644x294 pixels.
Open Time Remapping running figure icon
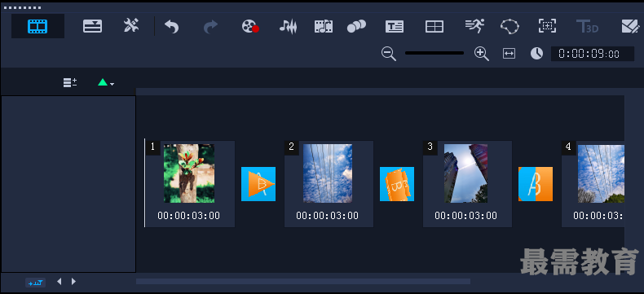[x=474, y=26]
